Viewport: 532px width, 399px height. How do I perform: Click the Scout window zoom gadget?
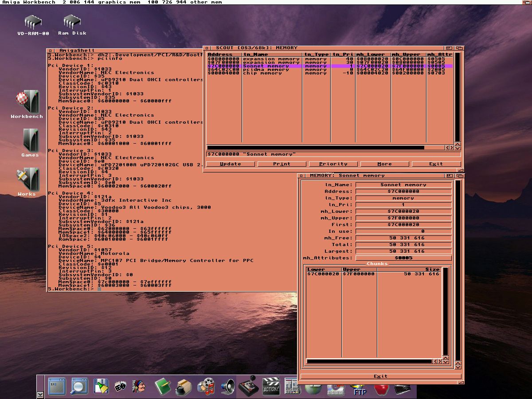click(x=450, y=48)
